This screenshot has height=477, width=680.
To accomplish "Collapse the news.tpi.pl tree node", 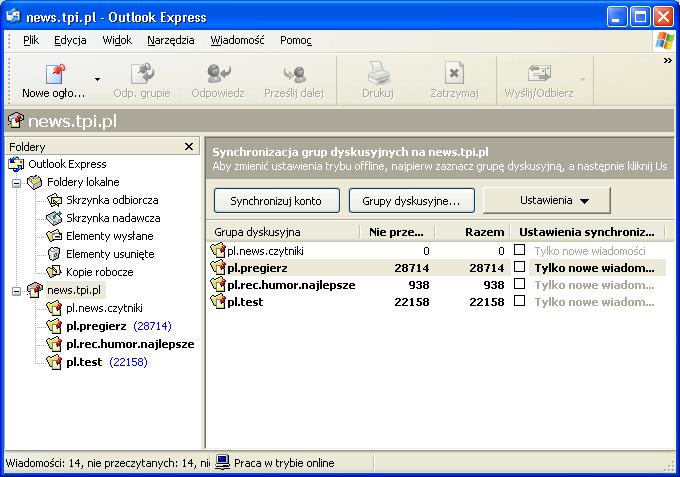I will point(16,291).
